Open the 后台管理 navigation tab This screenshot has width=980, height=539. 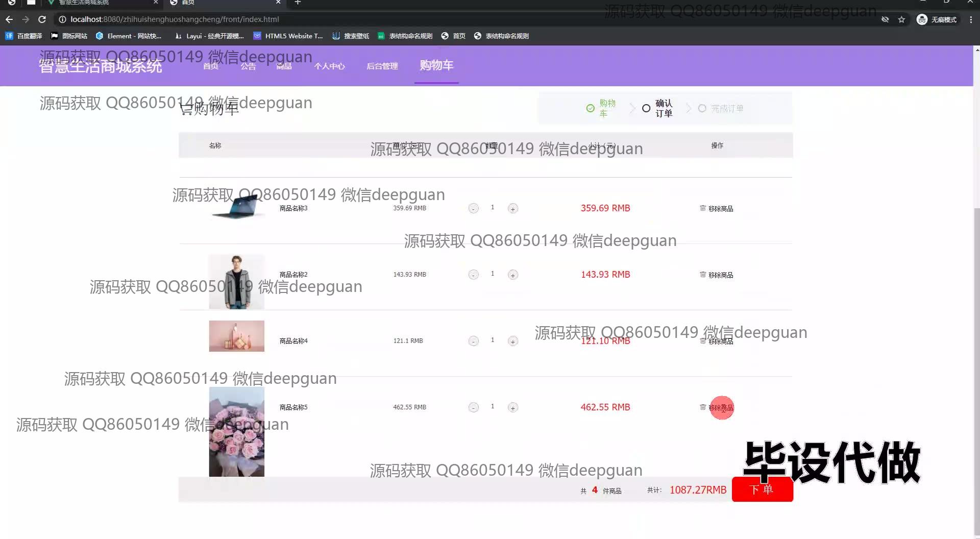click(x=382, y=66)
